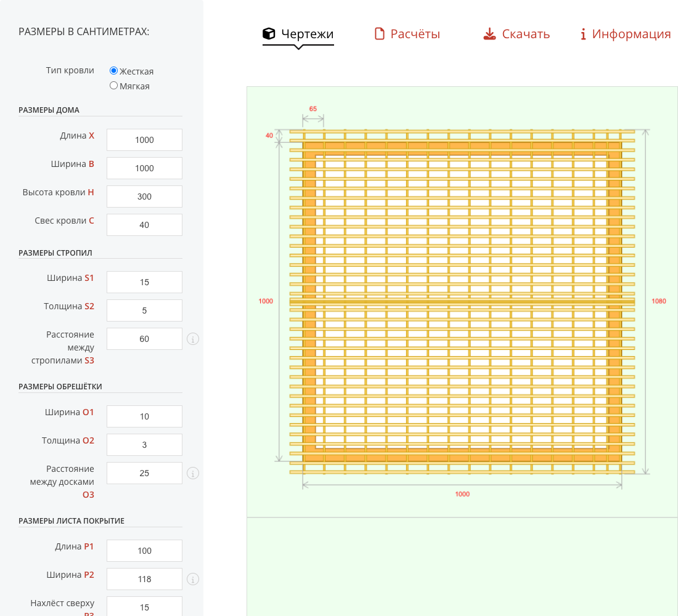Click the 65 dimension label
This screenshot has height=616, width=678.
[313, 109]
